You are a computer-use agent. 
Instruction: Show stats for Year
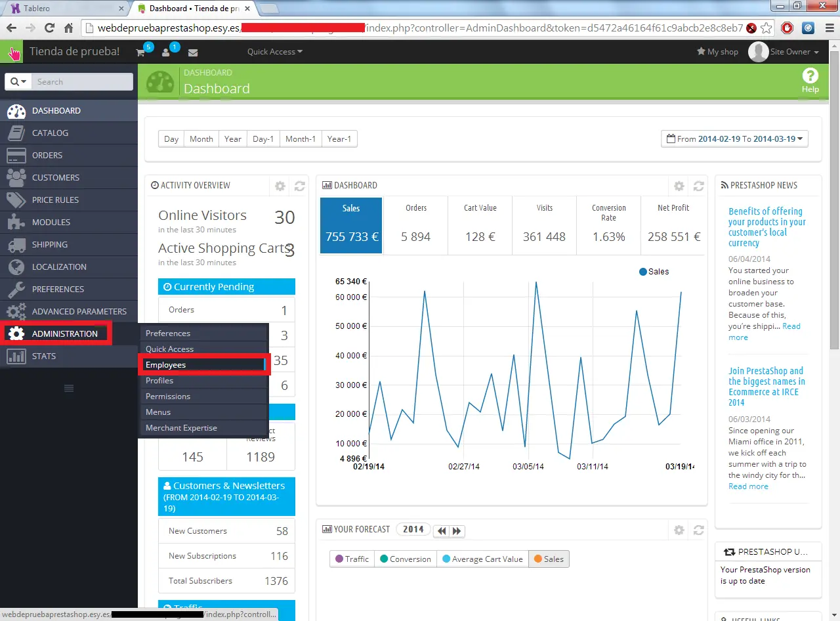coord(233,139)
